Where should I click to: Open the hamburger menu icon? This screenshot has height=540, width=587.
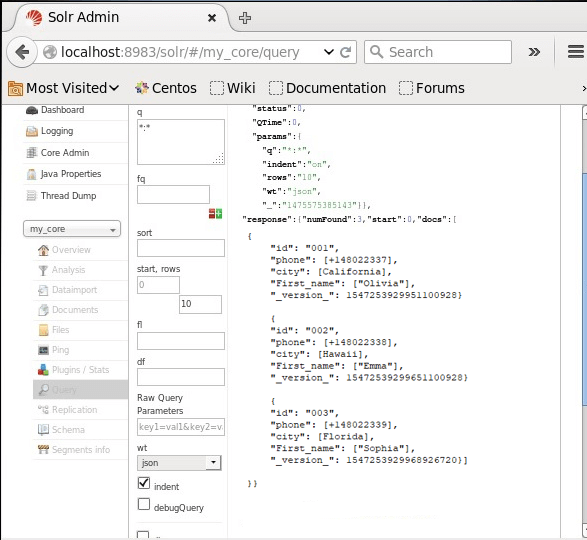pyautogui.click(x=576, y=52)
